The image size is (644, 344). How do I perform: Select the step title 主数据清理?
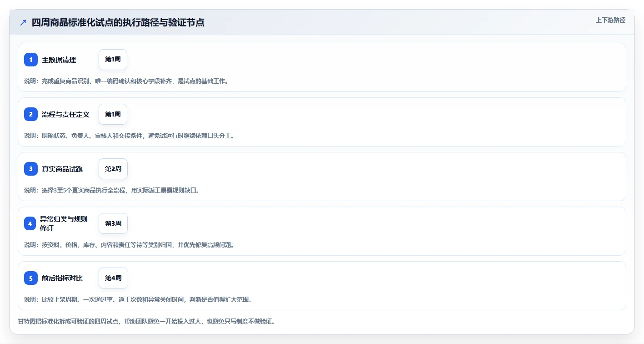point(59,60)
